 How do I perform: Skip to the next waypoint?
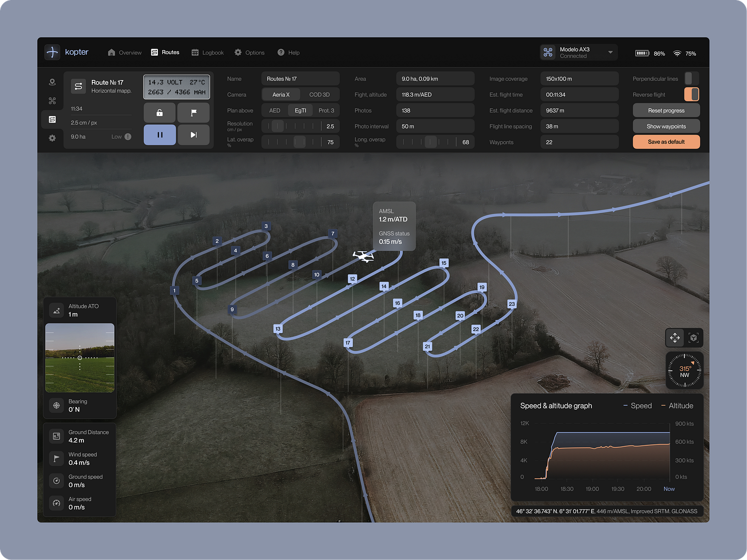tap(193, 135)
